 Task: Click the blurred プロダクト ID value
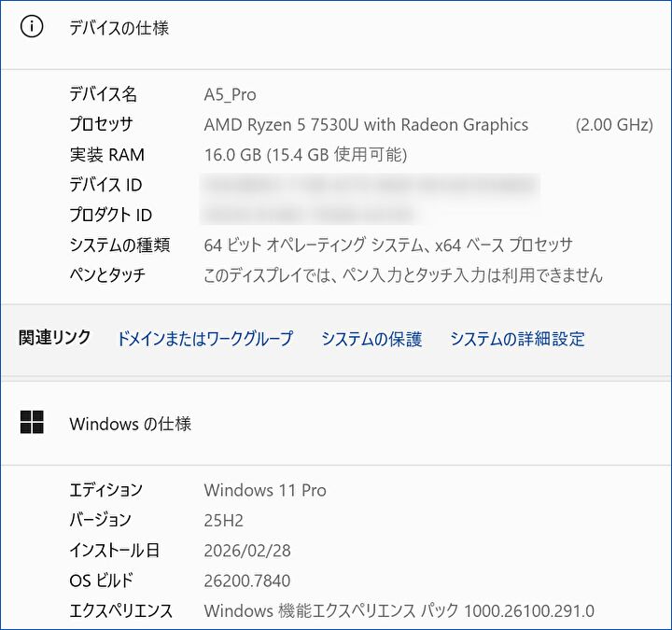(308, 215)
